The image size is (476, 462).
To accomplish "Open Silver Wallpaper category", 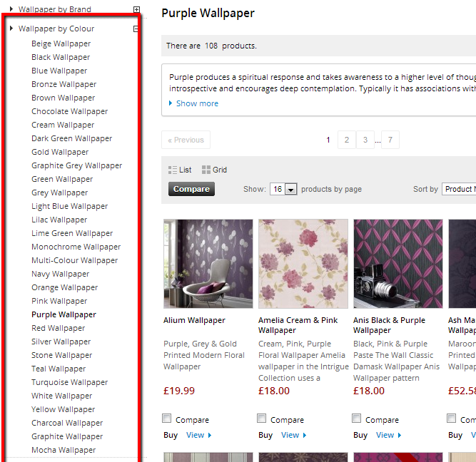I will (61, 342).
